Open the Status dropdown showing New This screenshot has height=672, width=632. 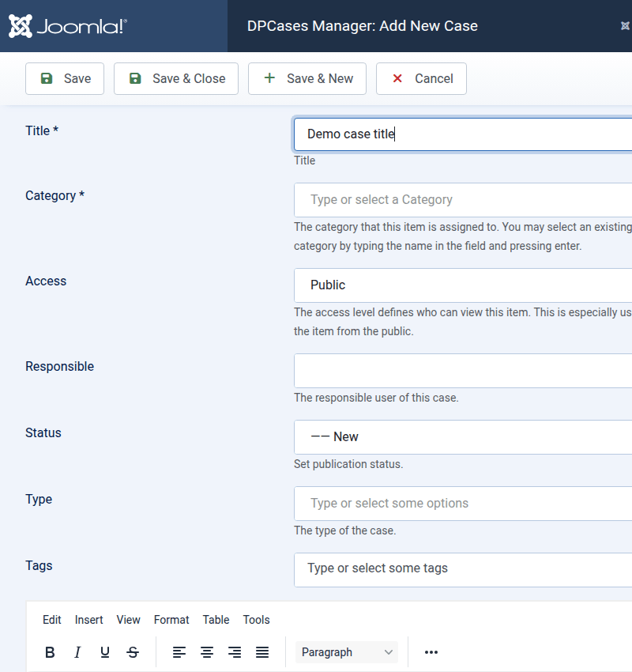point(463,437)
